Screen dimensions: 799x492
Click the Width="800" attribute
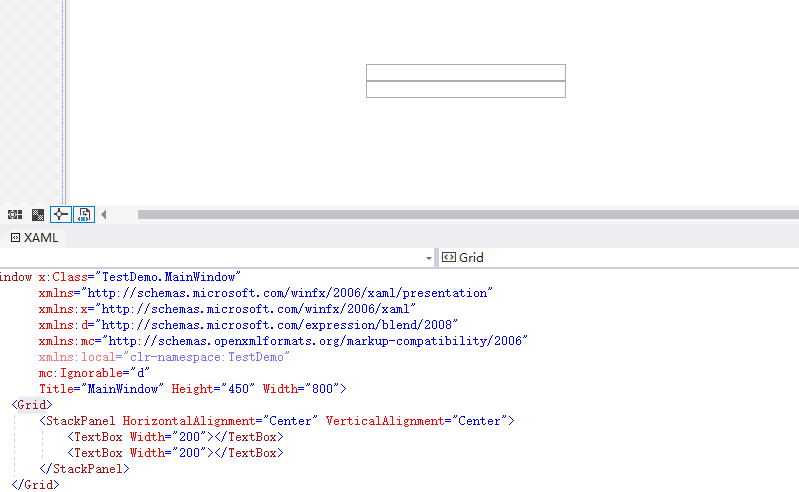(301, 389)
